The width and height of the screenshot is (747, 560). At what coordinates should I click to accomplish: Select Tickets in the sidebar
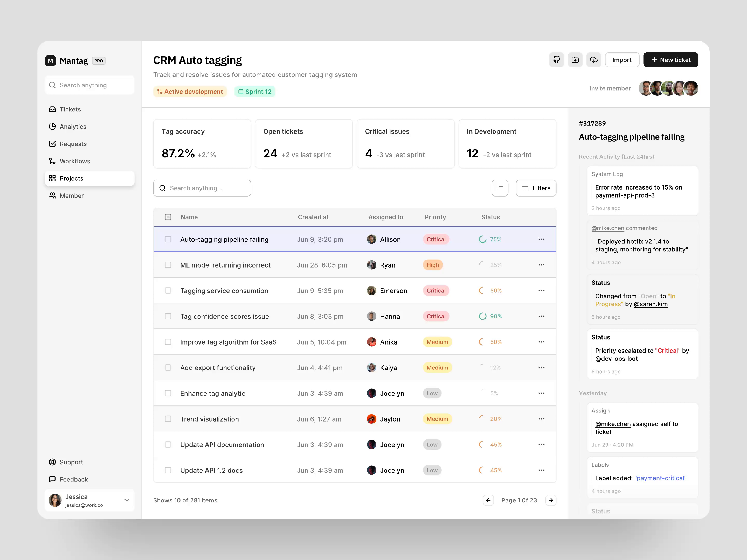pos(70,109)
